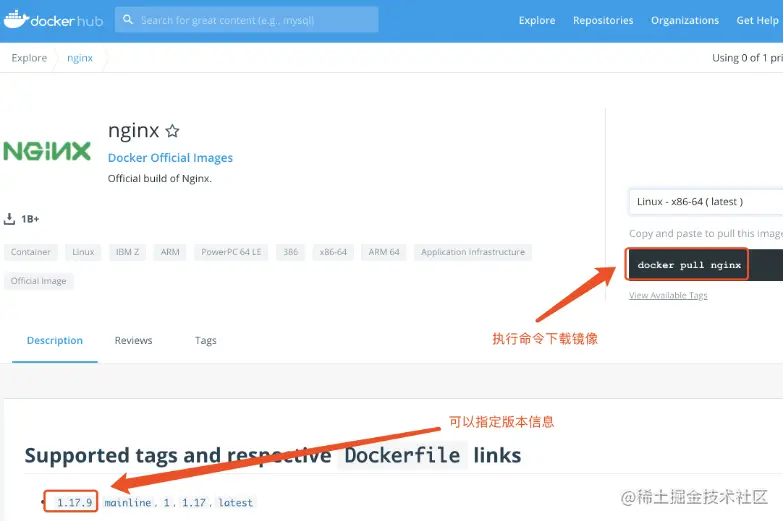
Task: Open the latest tag link
Action: (236, 502)
